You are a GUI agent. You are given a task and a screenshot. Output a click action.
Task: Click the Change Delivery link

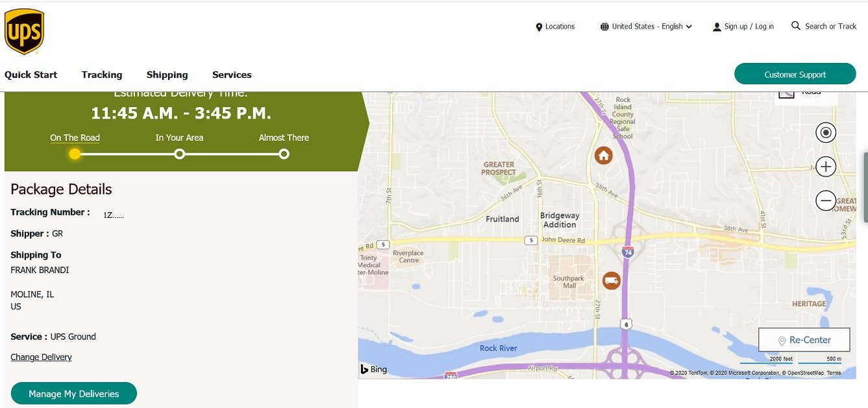(x=41, y=357)
